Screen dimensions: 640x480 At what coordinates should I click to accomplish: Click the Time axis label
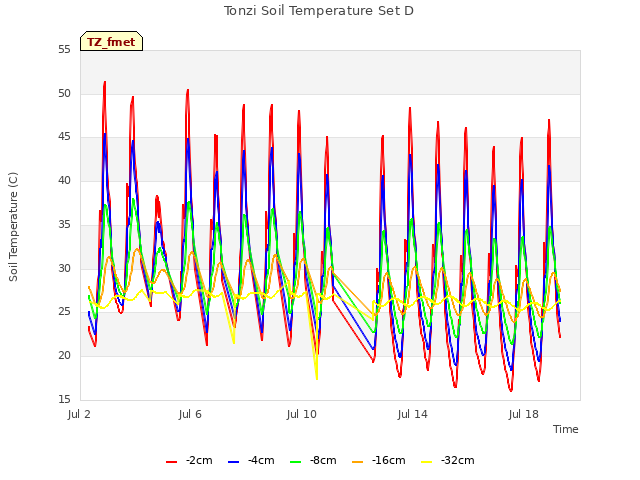566,429
